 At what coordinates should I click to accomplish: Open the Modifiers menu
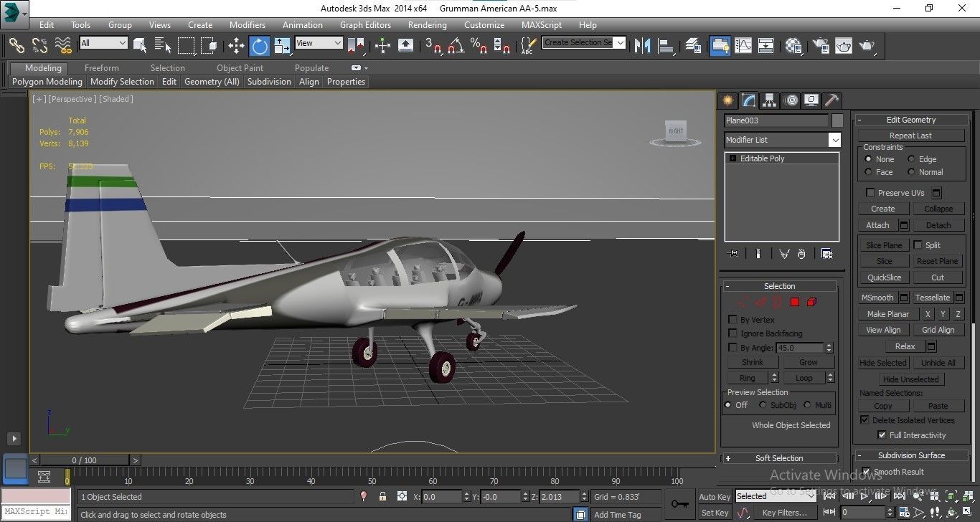point(248,24)
